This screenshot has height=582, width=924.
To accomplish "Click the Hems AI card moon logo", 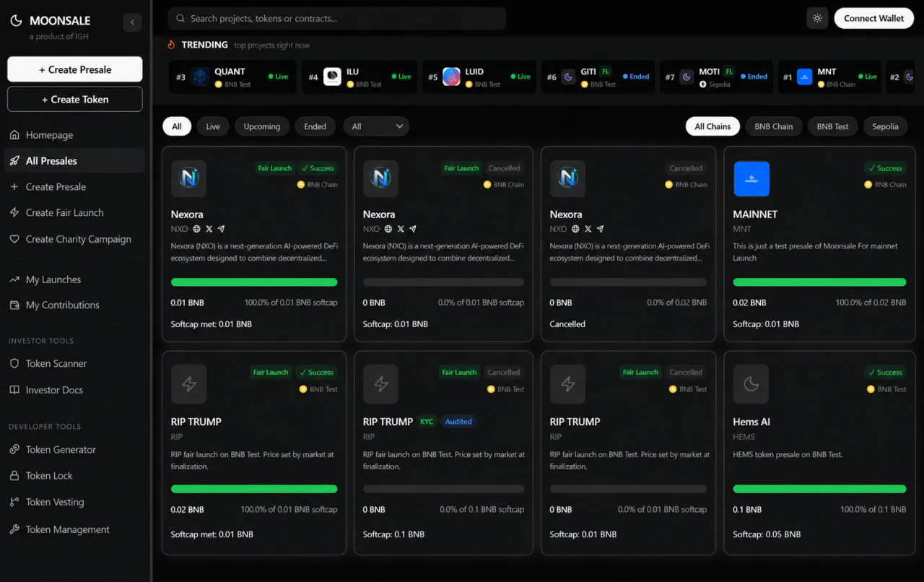I will tap(751, 383).
